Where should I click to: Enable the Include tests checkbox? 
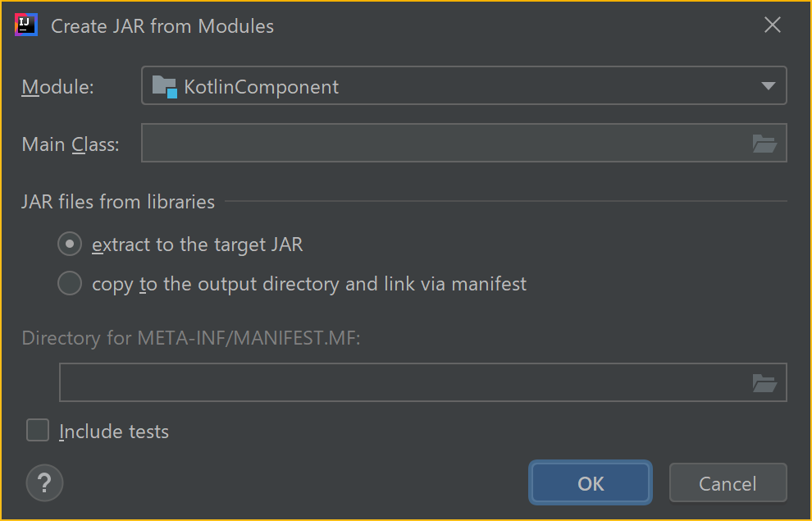click(38, 430)
